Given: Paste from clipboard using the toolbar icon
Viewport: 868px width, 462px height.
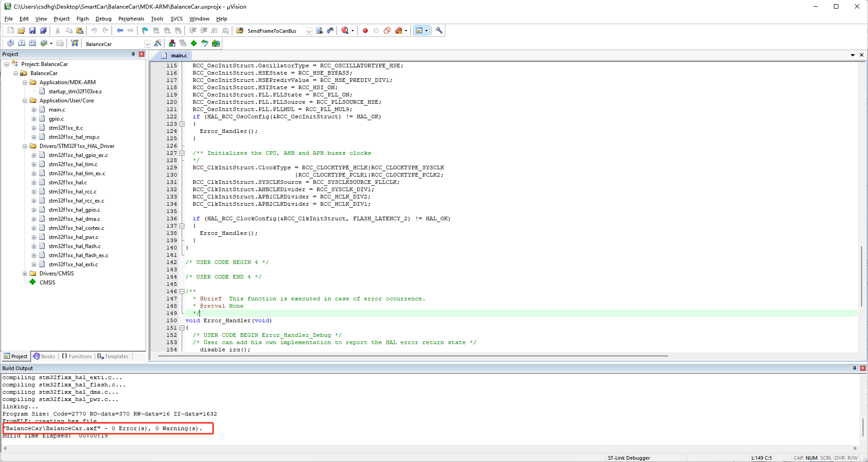Looking at the screenshot, I should click(x=80, y=30).
